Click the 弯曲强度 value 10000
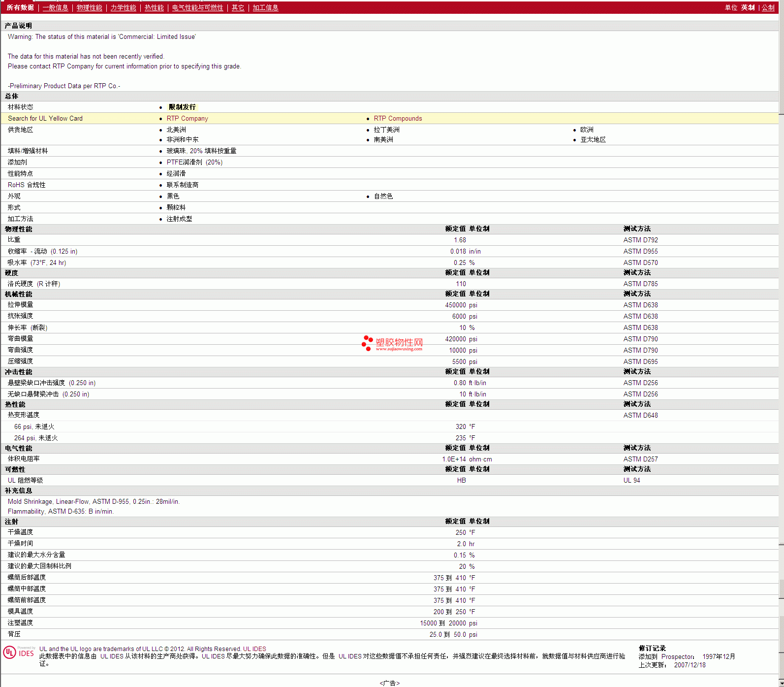The height and width of the screenshot is (687, 784). click(457, 350)
